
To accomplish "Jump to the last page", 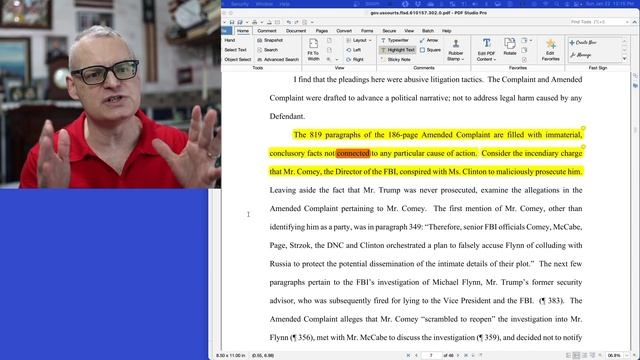I will pyautogui.click(x=466, y=356).
